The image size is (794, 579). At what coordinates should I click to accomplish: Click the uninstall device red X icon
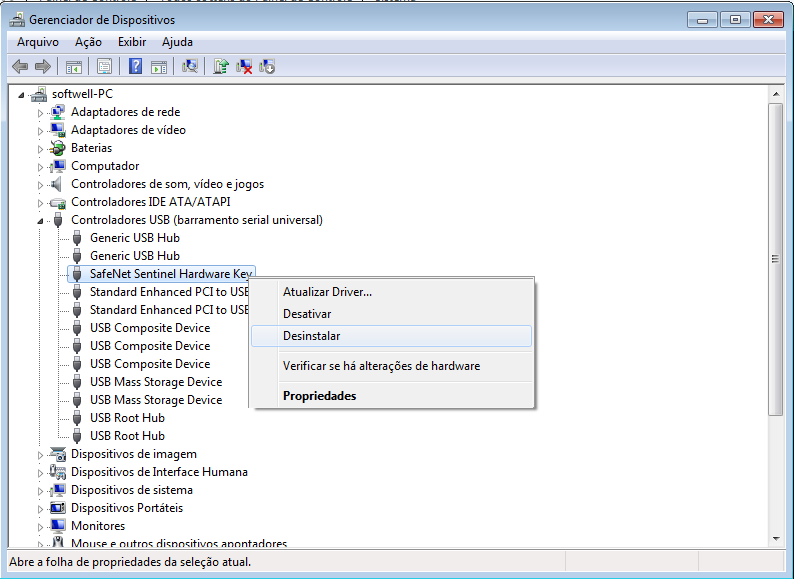coord(244,67)
